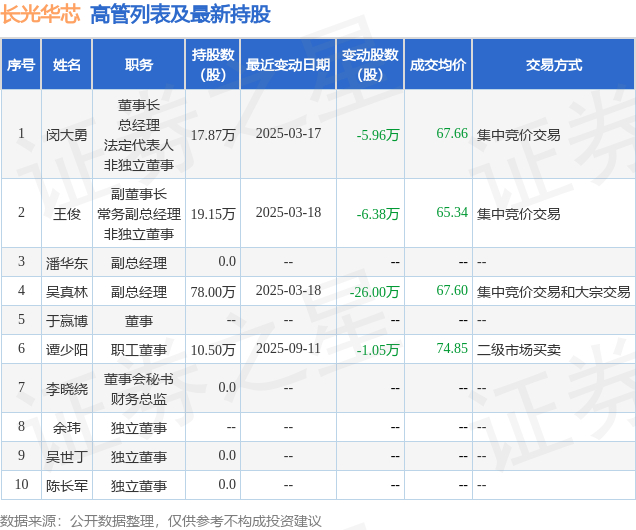Select the 职务 column header
636x530 pixels.
point(139,65)
